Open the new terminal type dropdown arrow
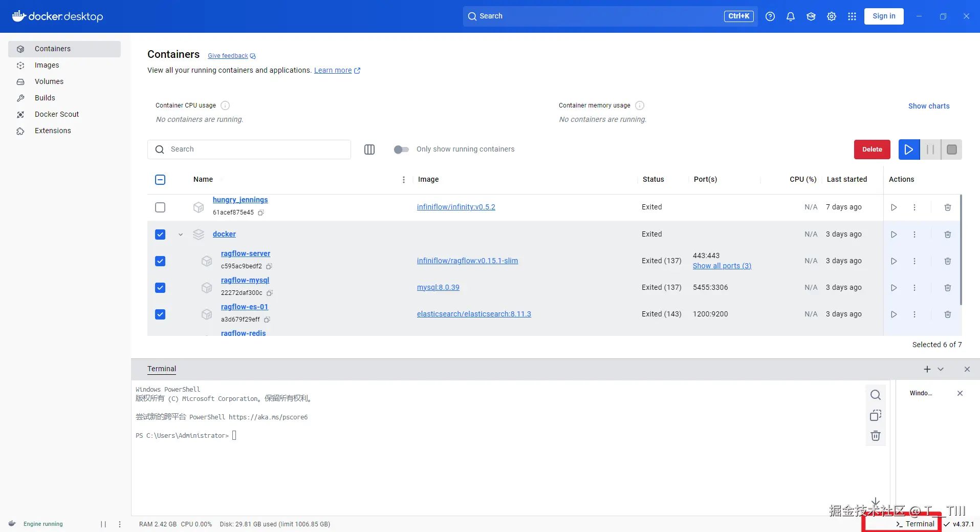This screenshot has width=980, height=532. [941, 369]
